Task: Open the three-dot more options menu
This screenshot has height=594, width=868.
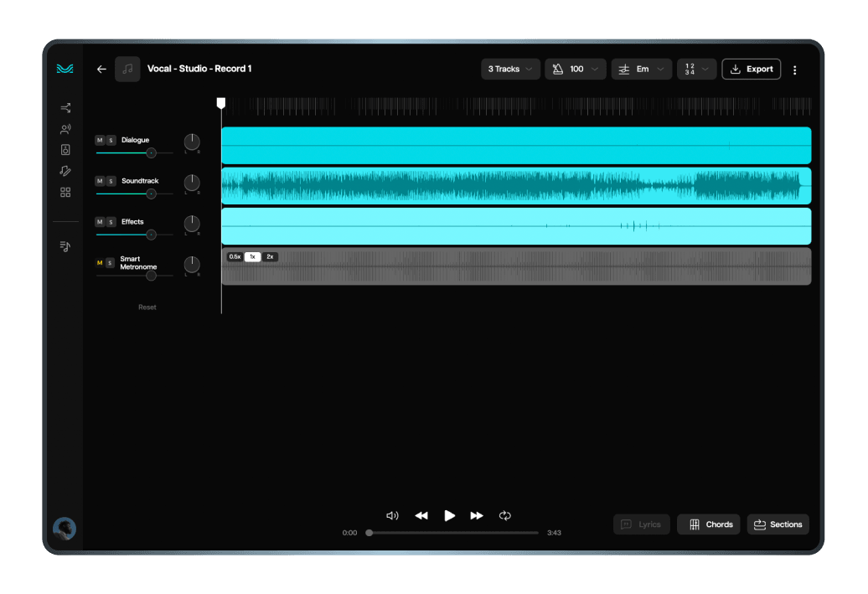Action: click(x=794, y=70)
